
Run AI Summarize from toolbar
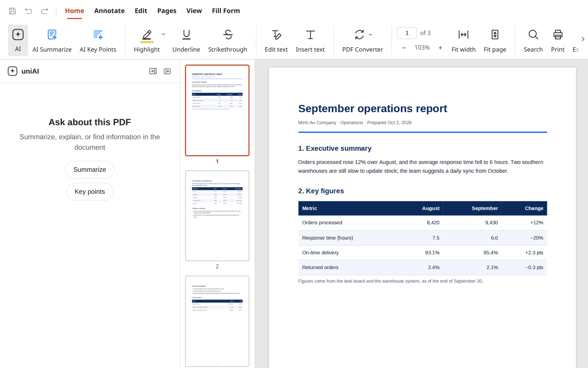pyautogui.click(x=52, y=41)
